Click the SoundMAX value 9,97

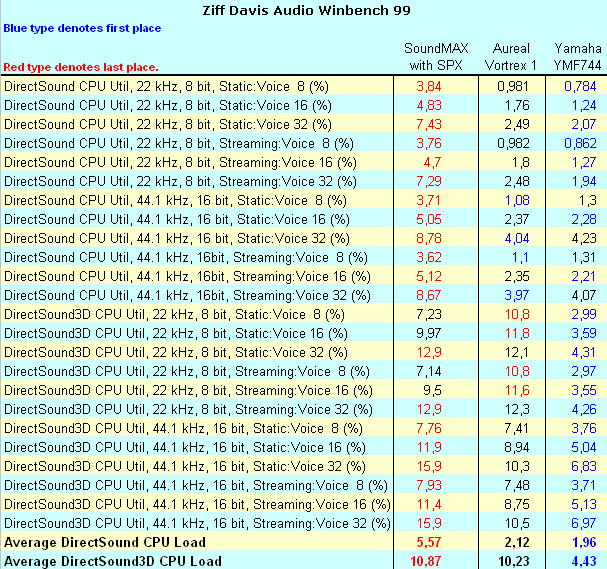pos(429,333)
